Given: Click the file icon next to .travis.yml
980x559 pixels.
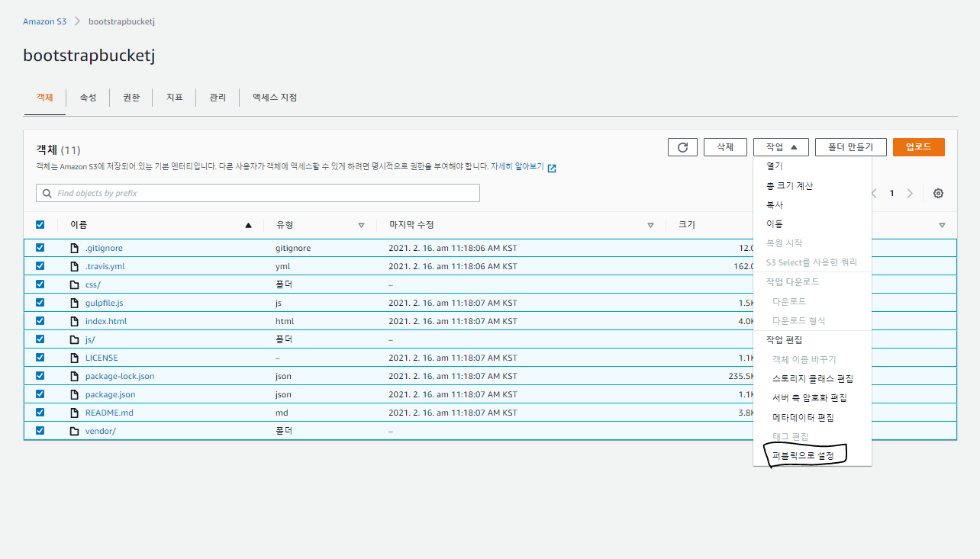Looking at the screenshot, I should coord(74,266).
